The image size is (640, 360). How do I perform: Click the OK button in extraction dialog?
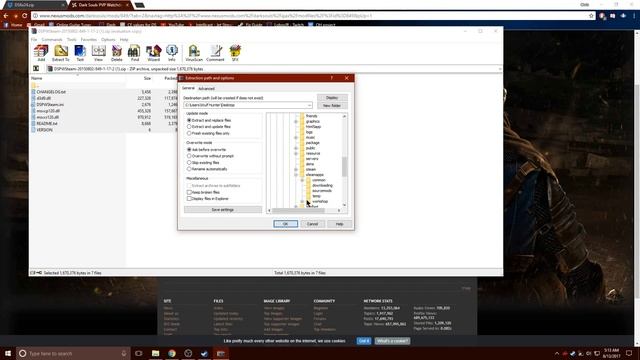point(285,224)
